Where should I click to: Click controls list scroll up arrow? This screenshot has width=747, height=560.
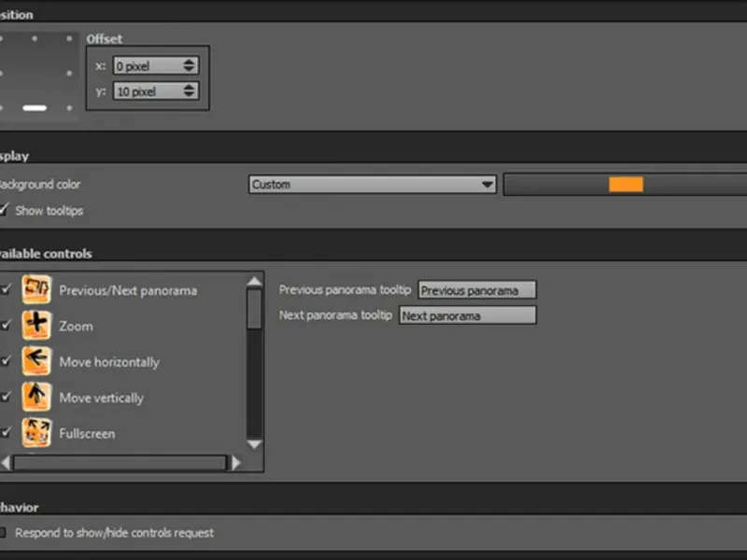(254, 282)
